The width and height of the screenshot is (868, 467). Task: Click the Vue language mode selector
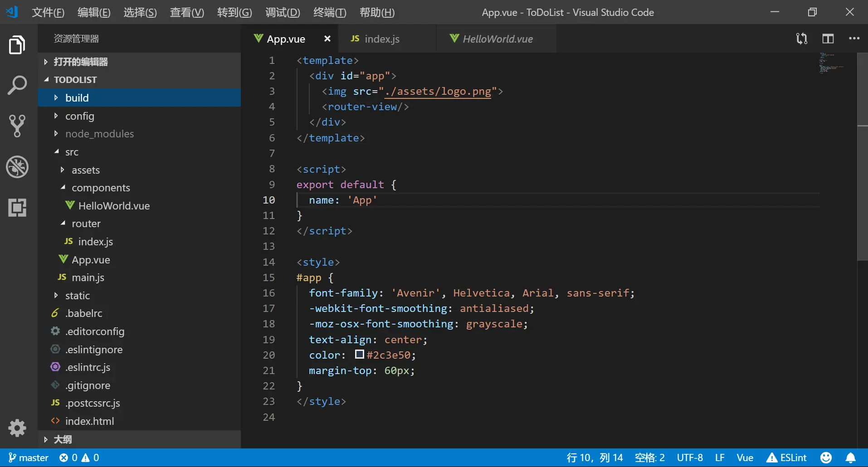point(745,458)
